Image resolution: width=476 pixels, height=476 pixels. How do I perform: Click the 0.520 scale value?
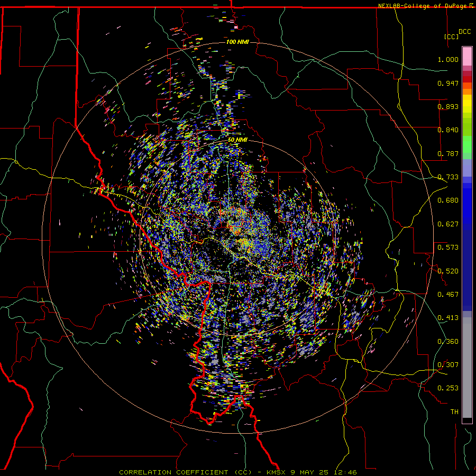point(448,271)
